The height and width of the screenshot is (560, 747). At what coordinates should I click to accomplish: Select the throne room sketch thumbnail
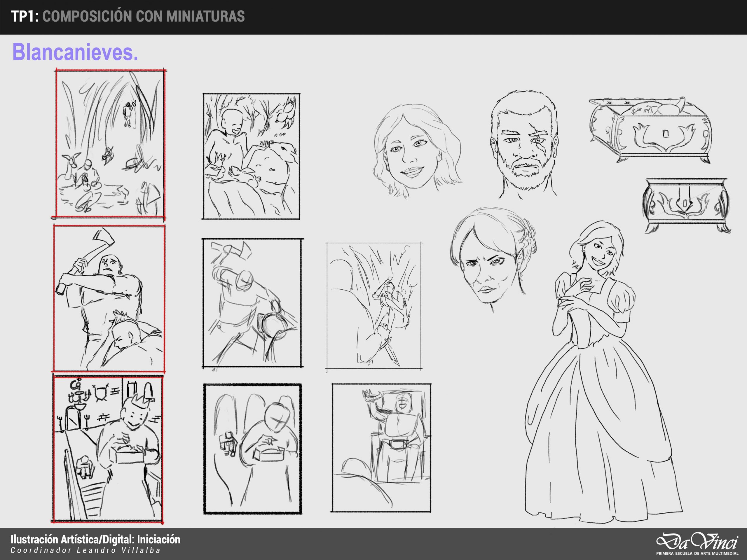[381, 448]
